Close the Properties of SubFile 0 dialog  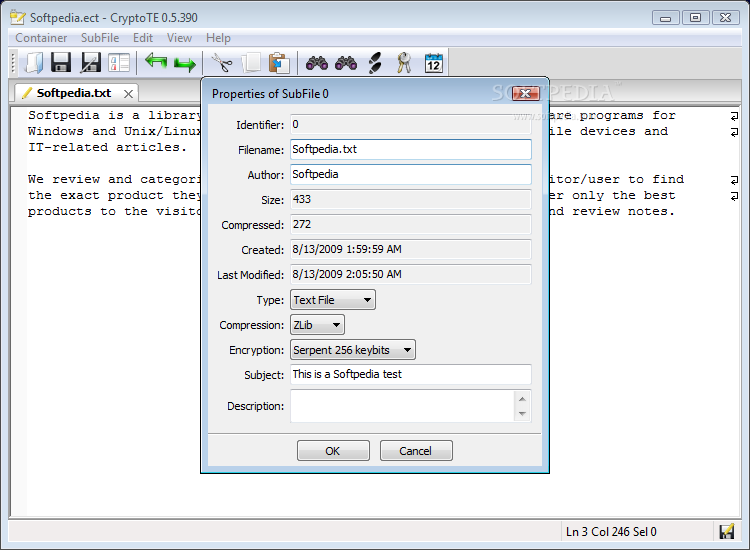pyautogui.click(x=526, y=93)
